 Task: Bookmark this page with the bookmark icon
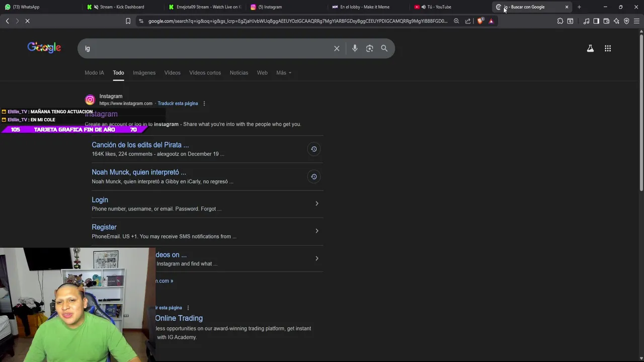(x=128, y=21)
